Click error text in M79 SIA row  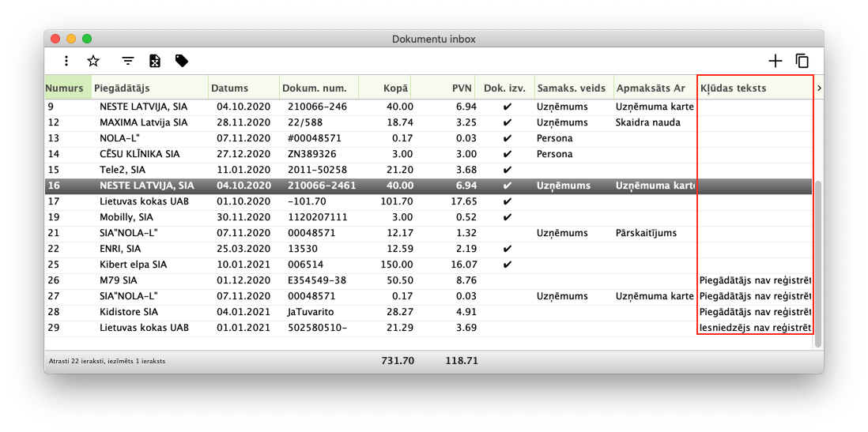[756, 280]
